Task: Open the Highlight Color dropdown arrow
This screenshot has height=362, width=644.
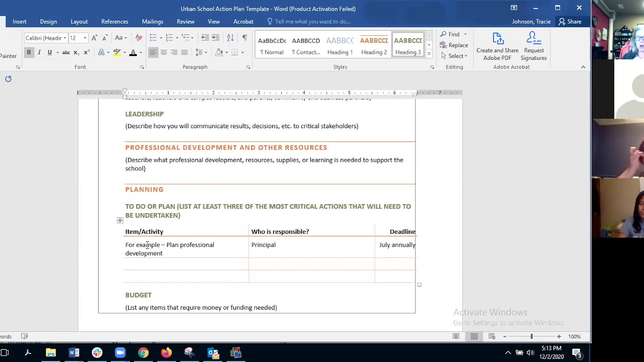Action: coord(124,52)
